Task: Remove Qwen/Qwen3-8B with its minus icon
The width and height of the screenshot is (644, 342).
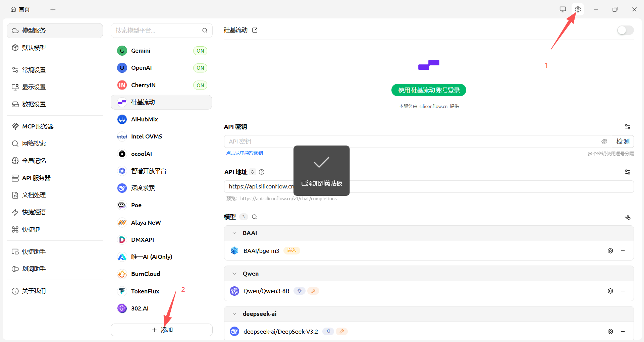Action: [x=623, y=291]
